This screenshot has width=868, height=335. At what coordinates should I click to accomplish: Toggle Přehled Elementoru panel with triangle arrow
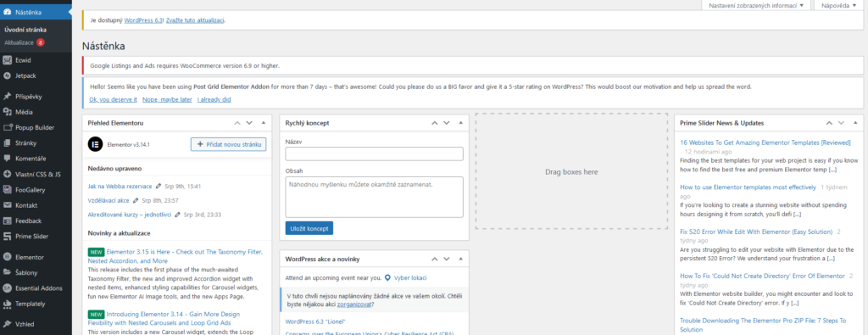264,123
